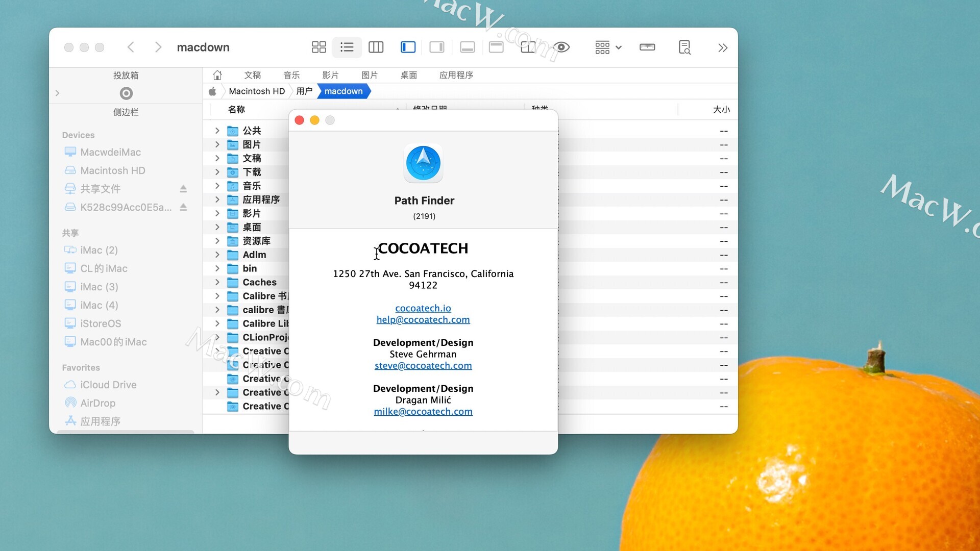Expand the Caches folder row
The image size is (980, 551).
pos(217,282)
